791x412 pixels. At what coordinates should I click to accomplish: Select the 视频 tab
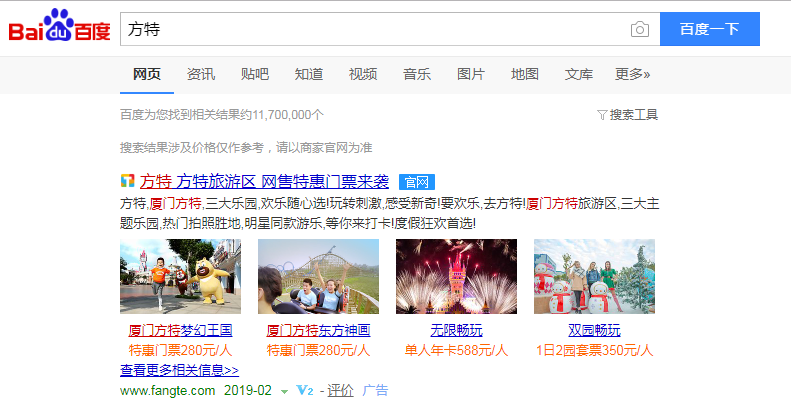point(363,74)
